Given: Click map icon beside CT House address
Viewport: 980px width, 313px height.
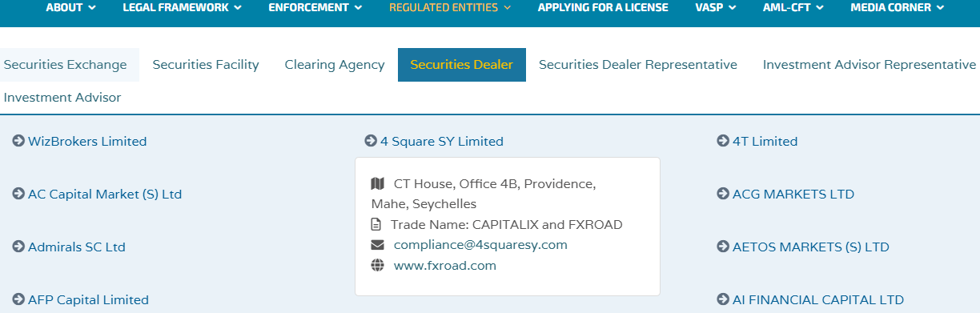Looking at the screenshot, I should click(x=378, y=184).
